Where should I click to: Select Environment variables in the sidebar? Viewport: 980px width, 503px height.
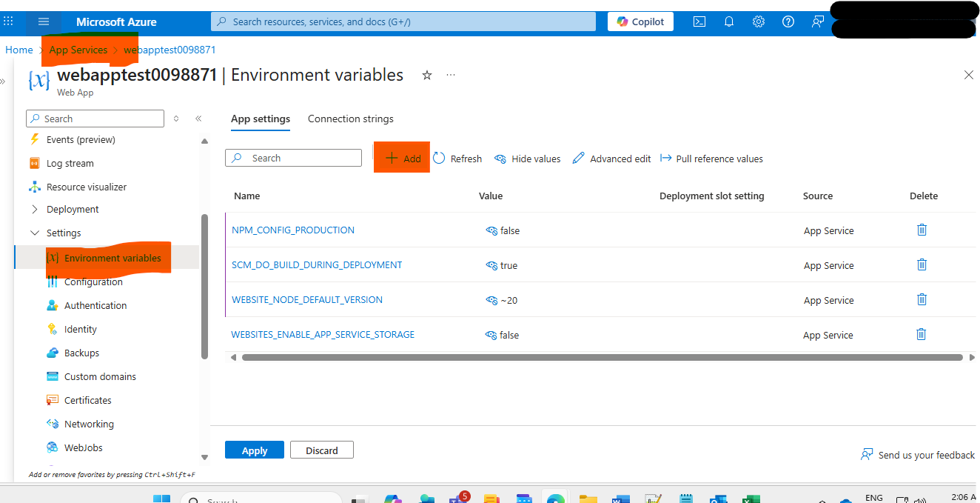click(113, 258)
